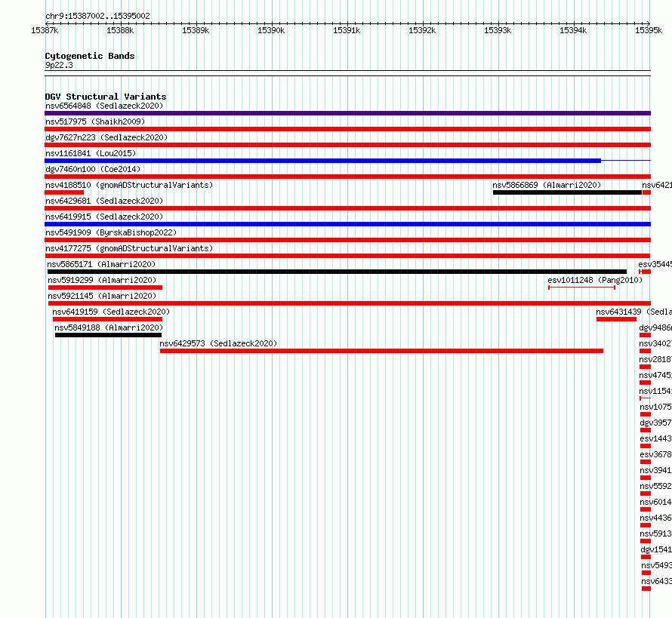The image size is (672, 618).
Task: Open variant nsv6429573 (Sedlazeck2020) label
Action: coord(218,343)
